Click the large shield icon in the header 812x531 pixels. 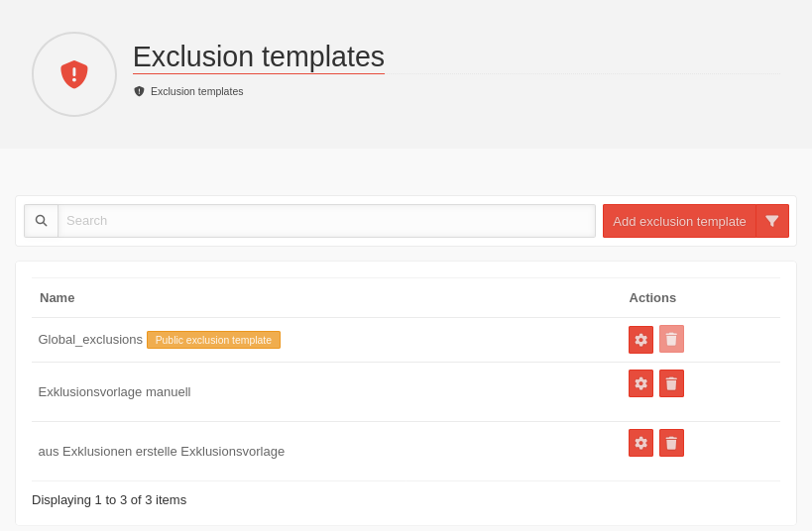point(74,74)
